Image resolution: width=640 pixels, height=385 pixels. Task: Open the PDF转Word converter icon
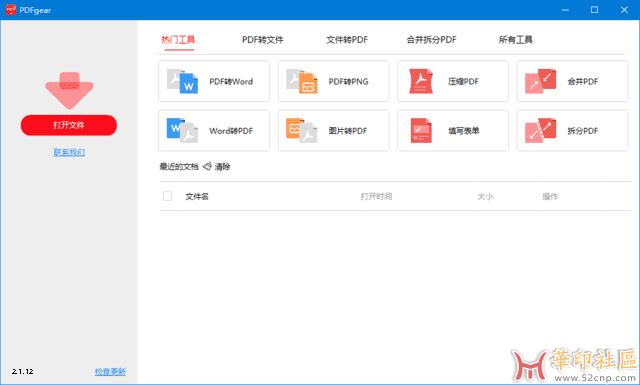click(182, 81)
